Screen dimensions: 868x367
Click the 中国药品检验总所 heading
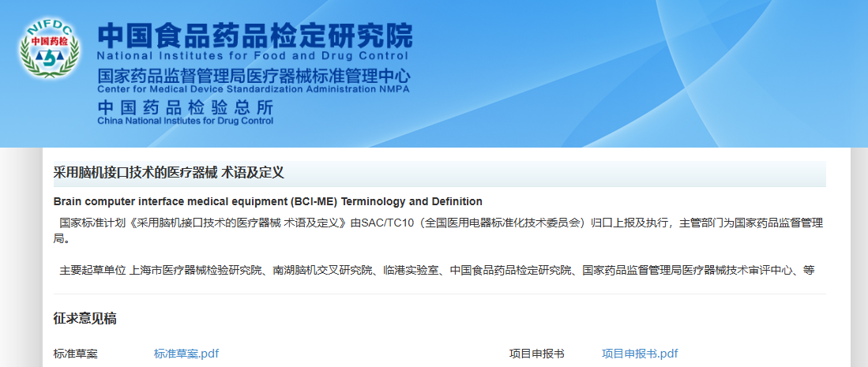185,107
